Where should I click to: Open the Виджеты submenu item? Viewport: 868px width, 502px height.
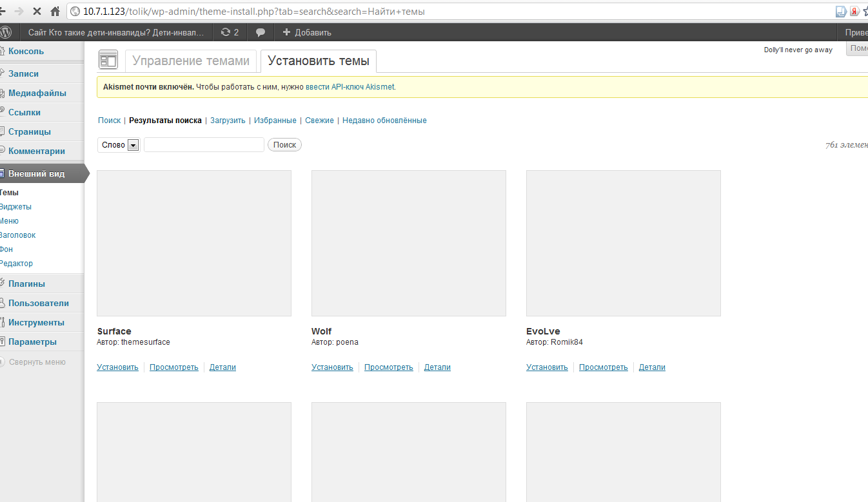point(16,207)
